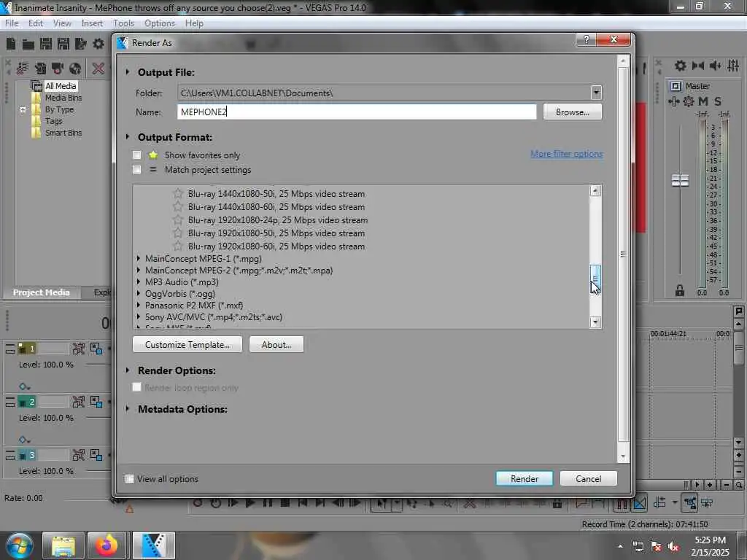This screenshot has width=747, height=560.
Task: Enable Match project settings checkbox
Action: point(136,170)
